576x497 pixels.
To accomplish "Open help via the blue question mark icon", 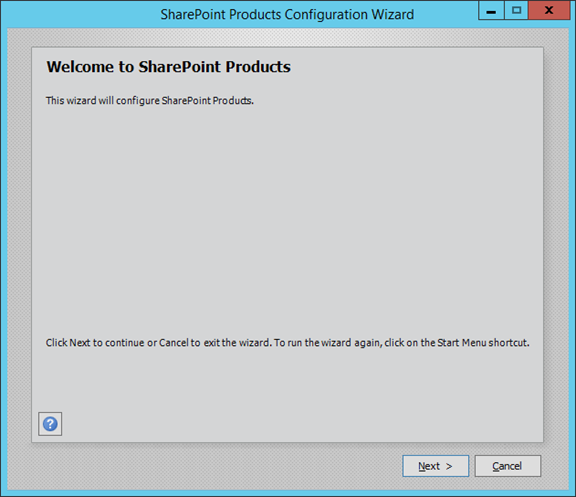I will pos(50,424).
